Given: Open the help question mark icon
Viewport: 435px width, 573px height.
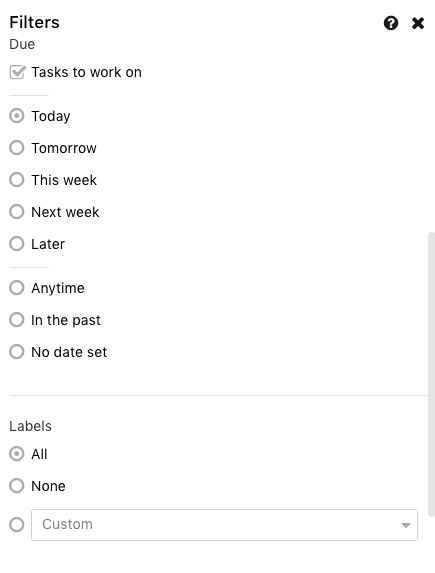Looking at the screenshot, I should click(x=391, y=23).
